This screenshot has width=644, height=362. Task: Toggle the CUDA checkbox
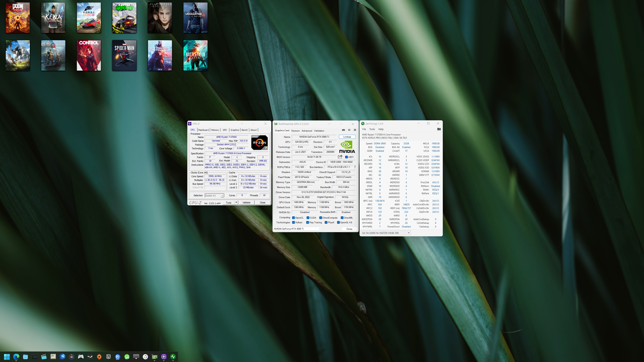pyautogui.click(x=308, y=218)
